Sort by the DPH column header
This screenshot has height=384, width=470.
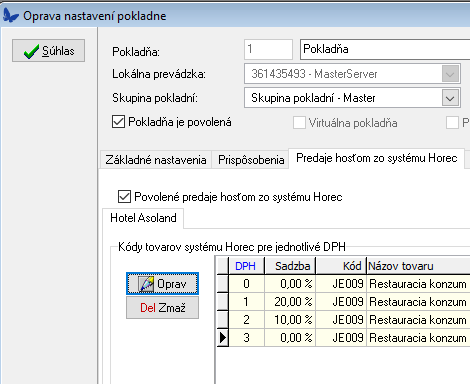(x=246, y=266)
